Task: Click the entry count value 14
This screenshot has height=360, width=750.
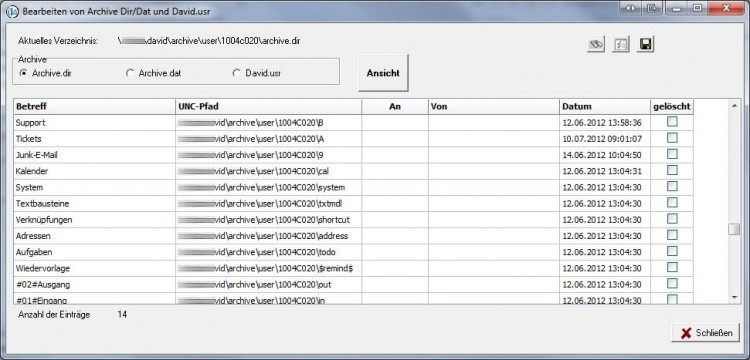Action: tap(122, 315)
